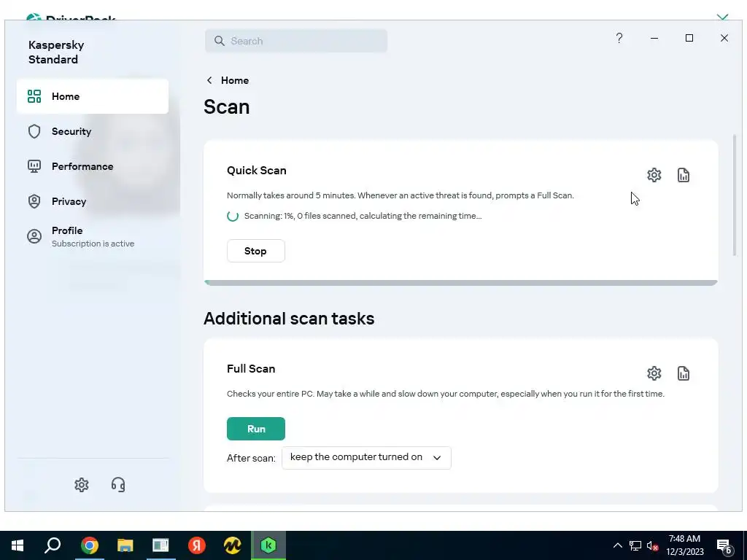Open support headset icon
This screenshot has height=560, width=747.
118,485
